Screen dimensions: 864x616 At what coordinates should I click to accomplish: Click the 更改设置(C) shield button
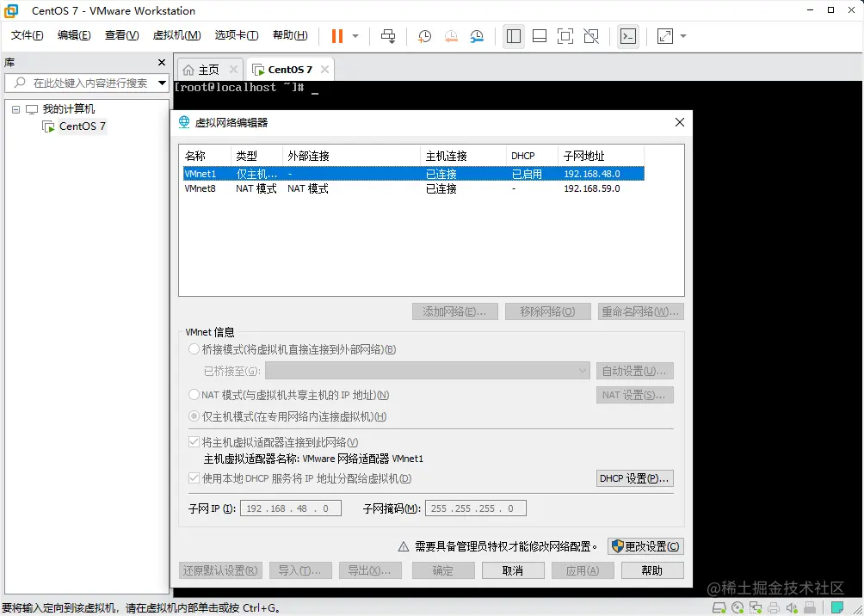point(645,546)
